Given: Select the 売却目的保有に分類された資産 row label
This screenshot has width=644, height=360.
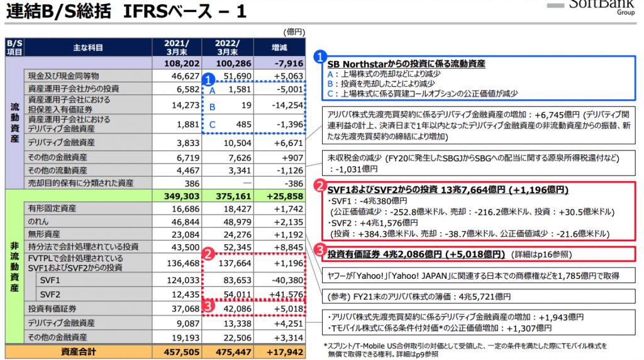Looking at the screenshot, I should (x=80, y=183).
